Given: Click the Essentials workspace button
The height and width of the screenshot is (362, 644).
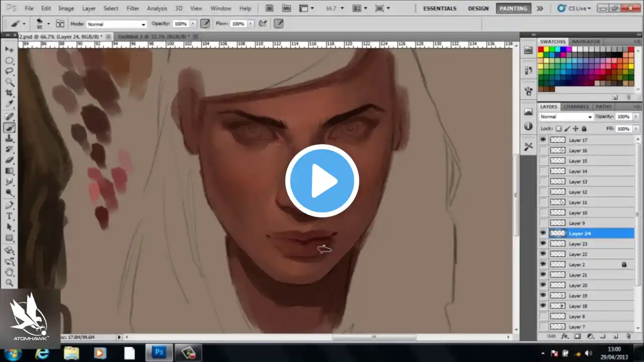Looking at the screenshot, I should coord(440,9).
